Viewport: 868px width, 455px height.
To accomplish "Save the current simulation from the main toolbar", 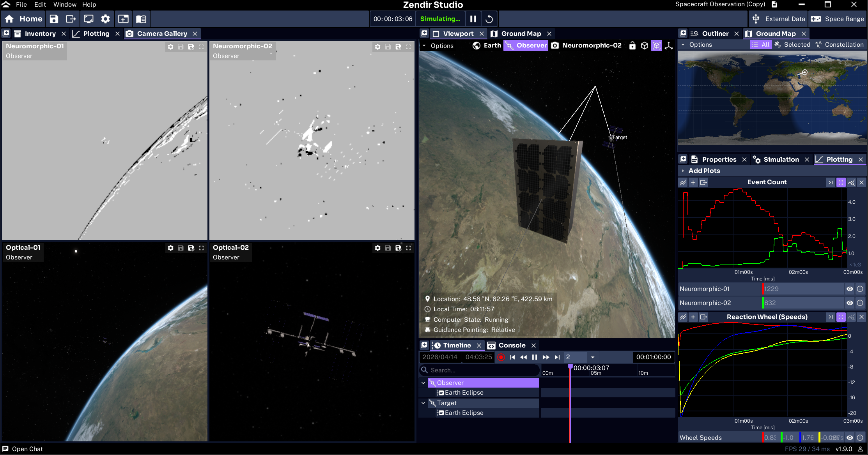I will pos(54,19).
